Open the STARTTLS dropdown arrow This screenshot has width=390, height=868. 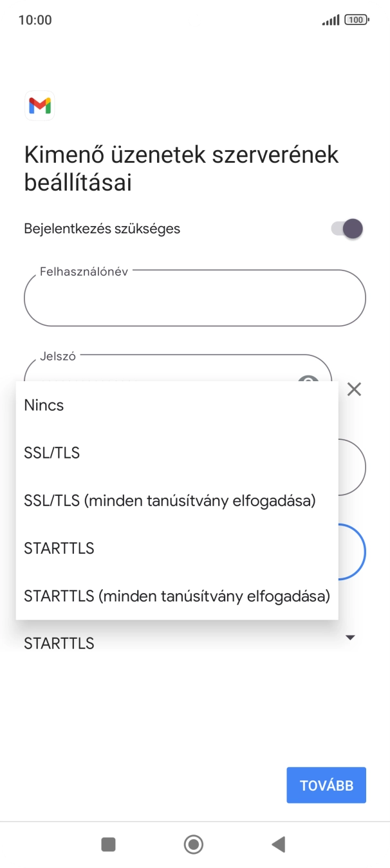pos(349,637)
